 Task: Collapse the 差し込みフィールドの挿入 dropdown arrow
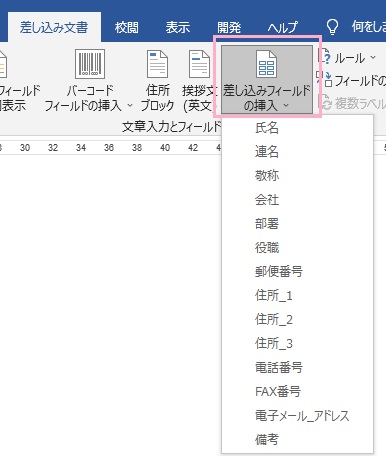click(x=286, y=105)
